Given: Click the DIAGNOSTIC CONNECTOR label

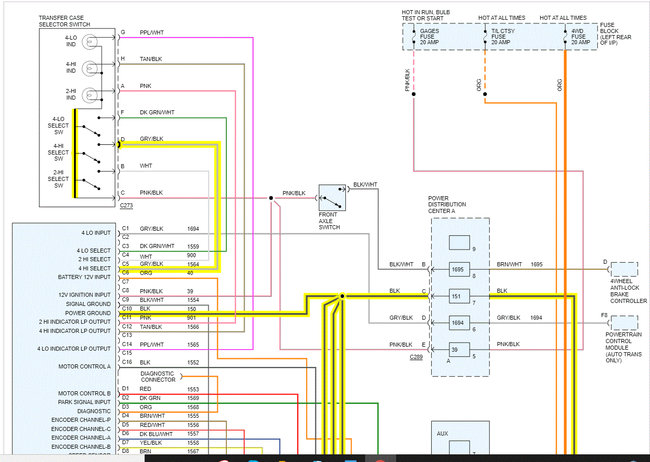Looking at the screenshot, I should point(158,377).
